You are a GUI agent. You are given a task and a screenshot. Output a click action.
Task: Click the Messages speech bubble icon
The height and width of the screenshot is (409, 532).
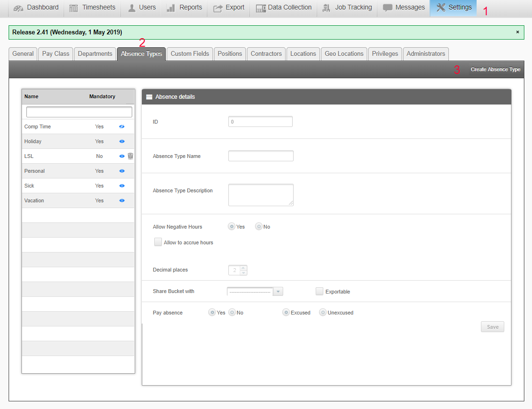[x=387, y=8]
